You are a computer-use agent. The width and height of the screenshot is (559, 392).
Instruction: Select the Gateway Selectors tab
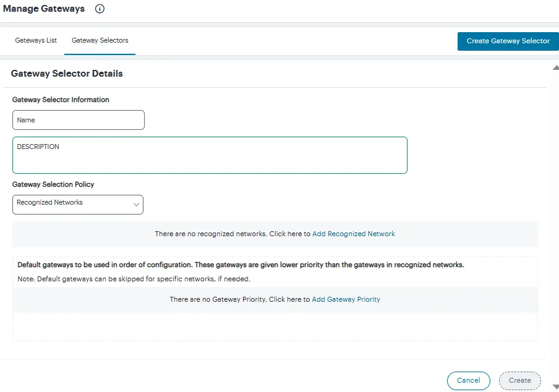pos(100,40)
